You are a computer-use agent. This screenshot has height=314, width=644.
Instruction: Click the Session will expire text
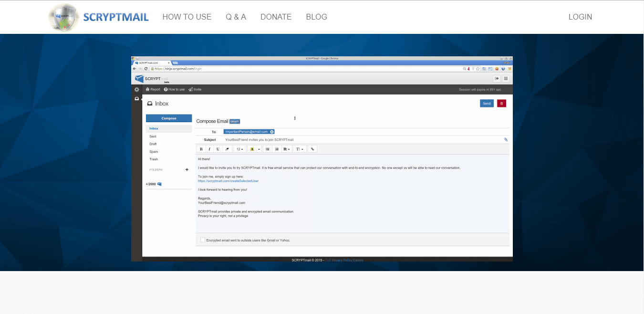click(479, 89)
